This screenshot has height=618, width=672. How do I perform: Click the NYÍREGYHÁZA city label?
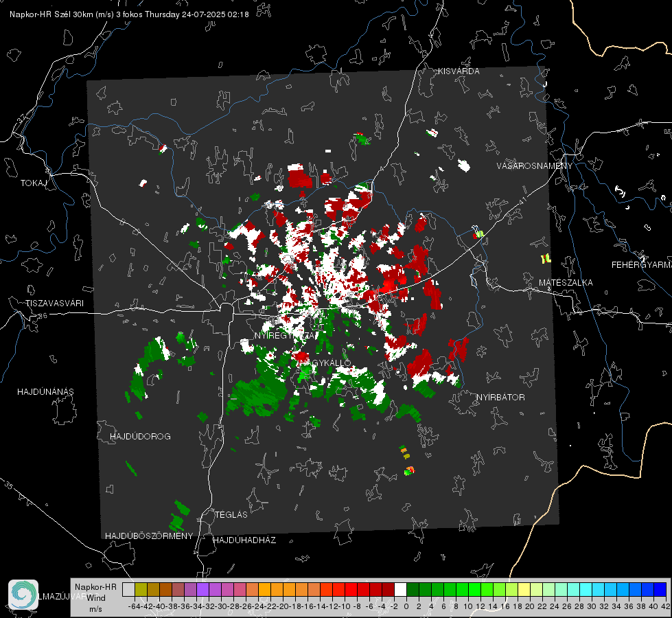285,335
